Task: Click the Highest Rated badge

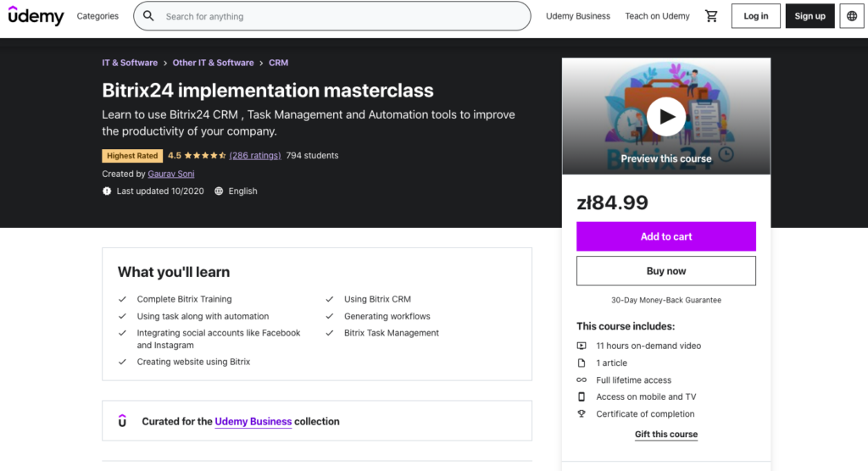Action: click(132, 156)
